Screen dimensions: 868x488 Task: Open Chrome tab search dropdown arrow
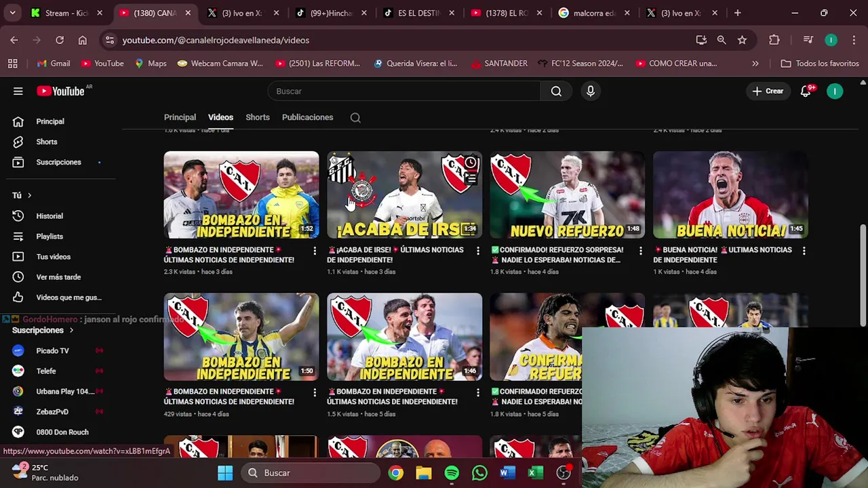[x=13, y=13]
